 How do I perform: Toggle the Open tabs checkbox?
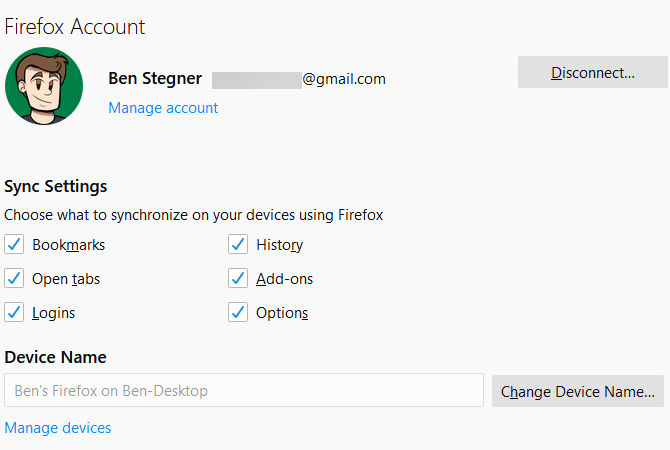14,279
